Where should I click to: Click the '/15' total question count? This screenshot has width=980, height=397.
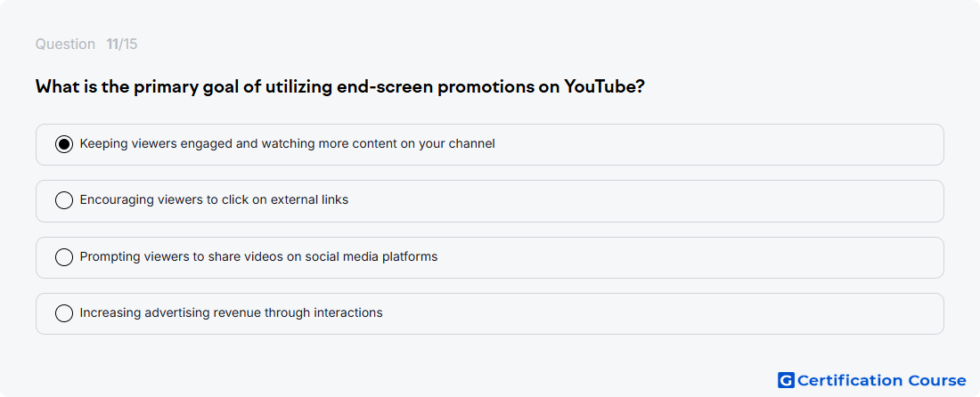tap(128, 45)
